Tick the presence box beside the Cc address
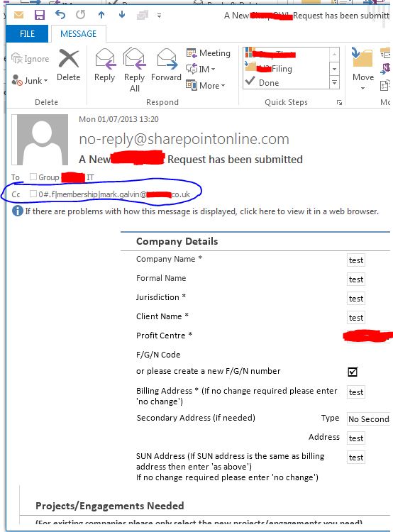The width and height of the screenshot is (393, 532). point(33,194)
